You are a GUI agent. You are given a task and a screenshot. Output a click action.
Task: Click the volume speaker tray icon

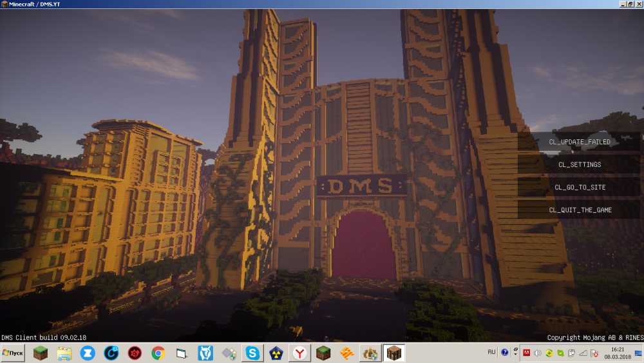pyautogui.click(x=537, y=353)
